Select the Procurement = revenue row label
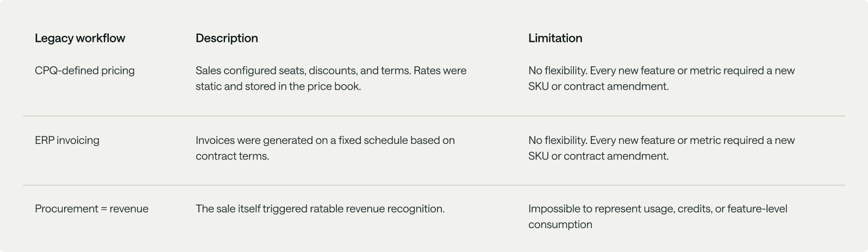Image resolution: width=868 pixels, height=252 pixels. pyautogui.click(x=91, y=209)
